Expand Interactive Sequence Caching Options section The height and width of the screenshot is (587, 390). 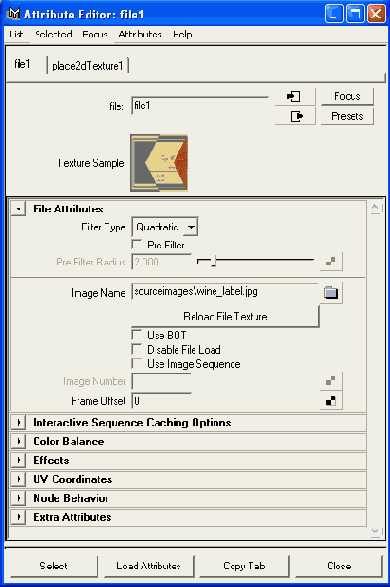point(18,422)
